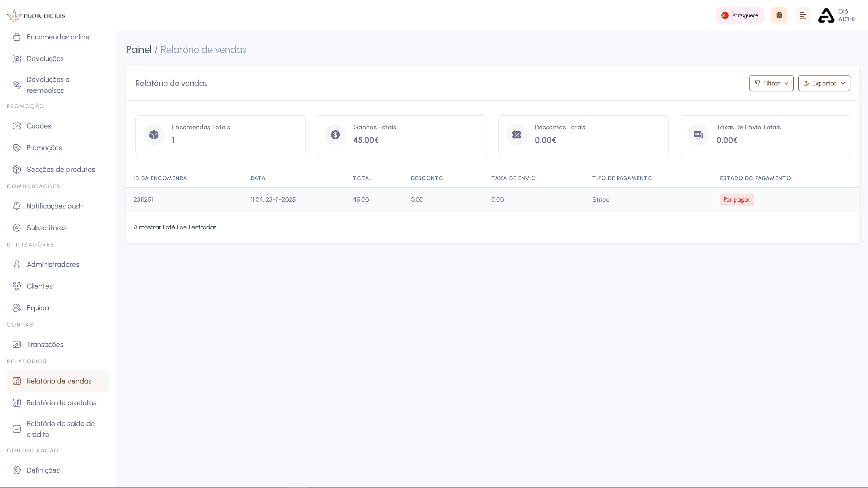Viewport: 868px width, 488px height.
Task: Open the Relatório de produtos chart icon
Action: click(x=17, y=403)
